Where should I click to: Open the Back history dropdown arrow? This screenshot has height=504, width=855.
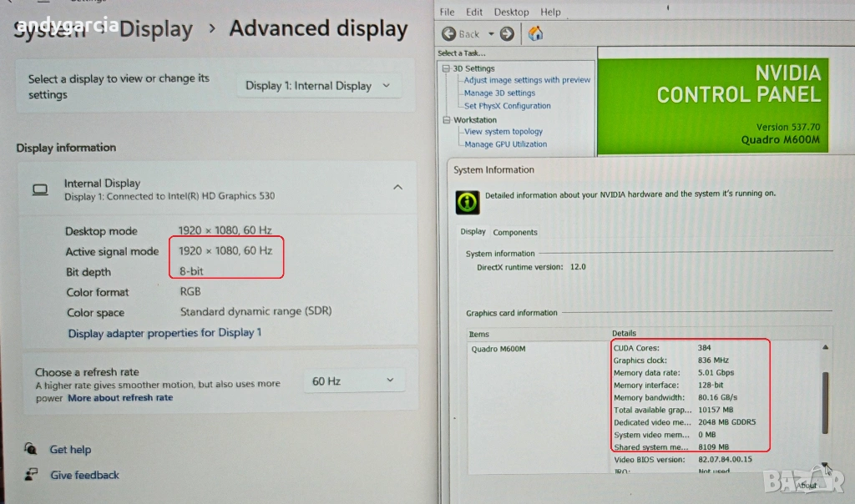[x=491, y=34]
